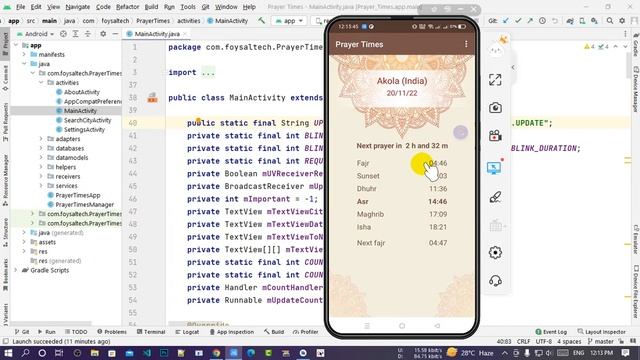Click the CRLF line separator in status bar
Screen dimensions: 640x360
523,341
